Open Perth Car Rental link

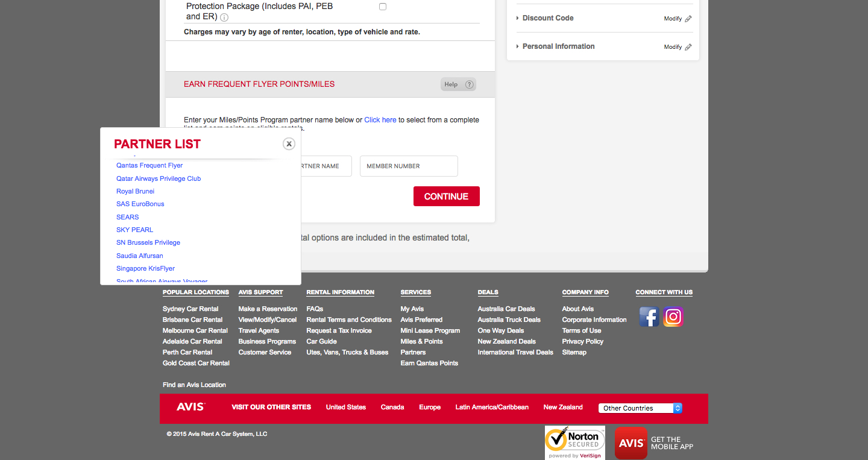coord(187,352)
